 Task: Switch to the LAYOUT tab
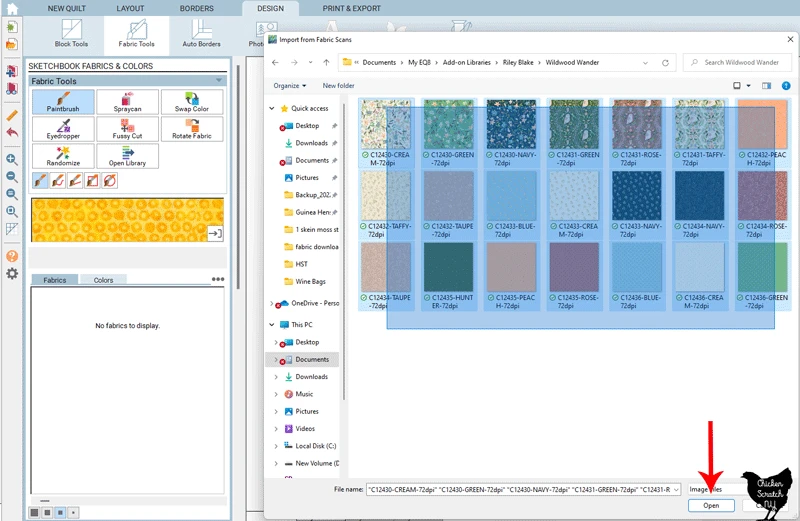click(x=130, y=8)
